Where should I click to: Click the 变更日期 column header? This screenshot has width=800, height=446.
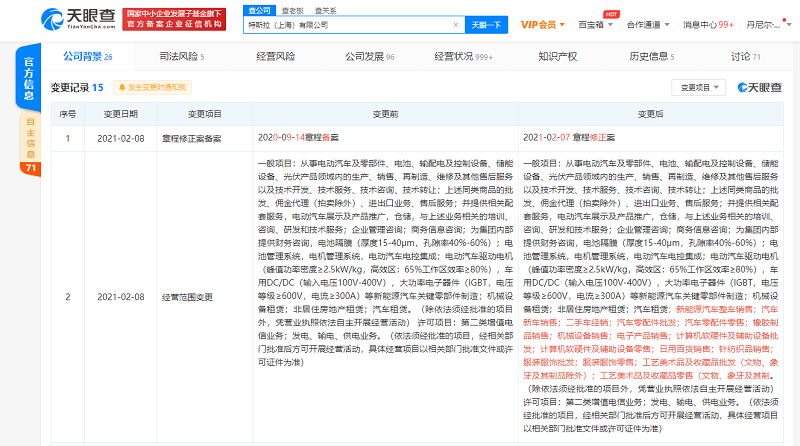pos(121,114)
